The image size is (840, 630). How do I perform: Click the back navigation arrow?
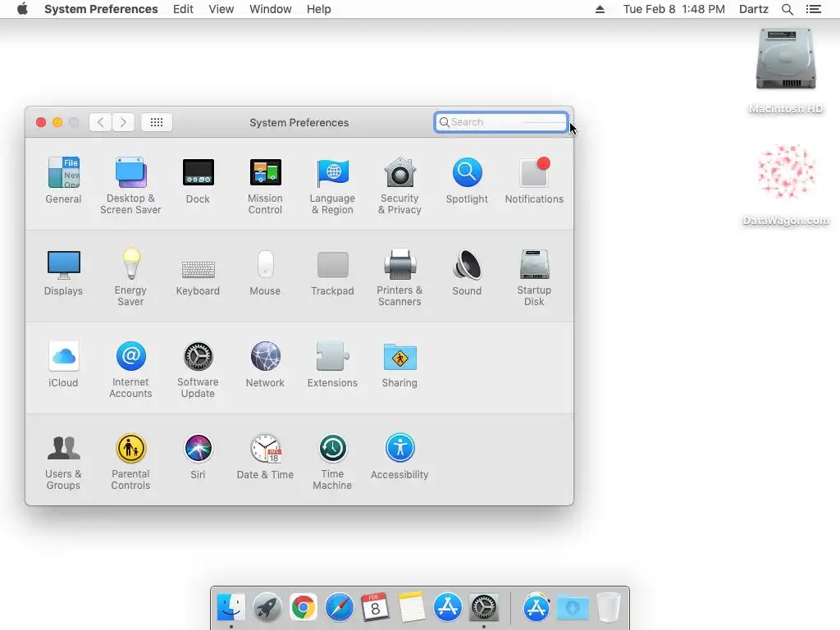tap(100, 122)
